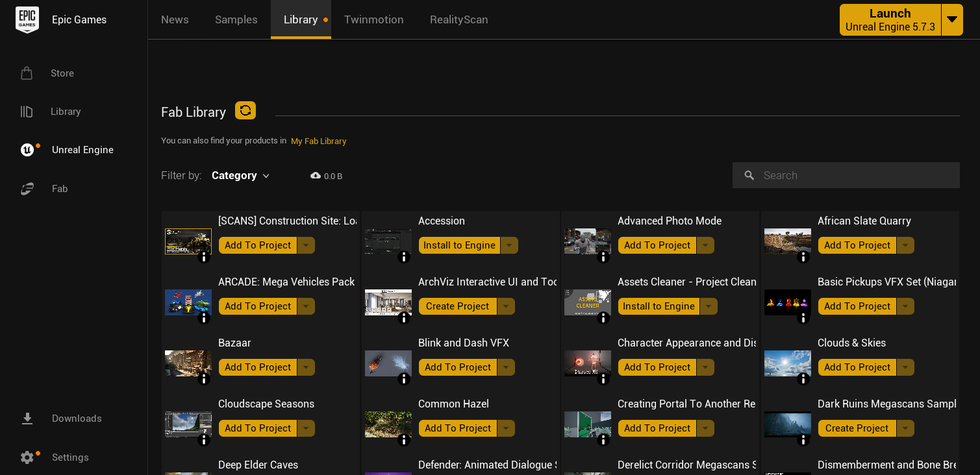
Task: Open the Launch engine version dropdown arrow
Action: (x=952, y=19)
